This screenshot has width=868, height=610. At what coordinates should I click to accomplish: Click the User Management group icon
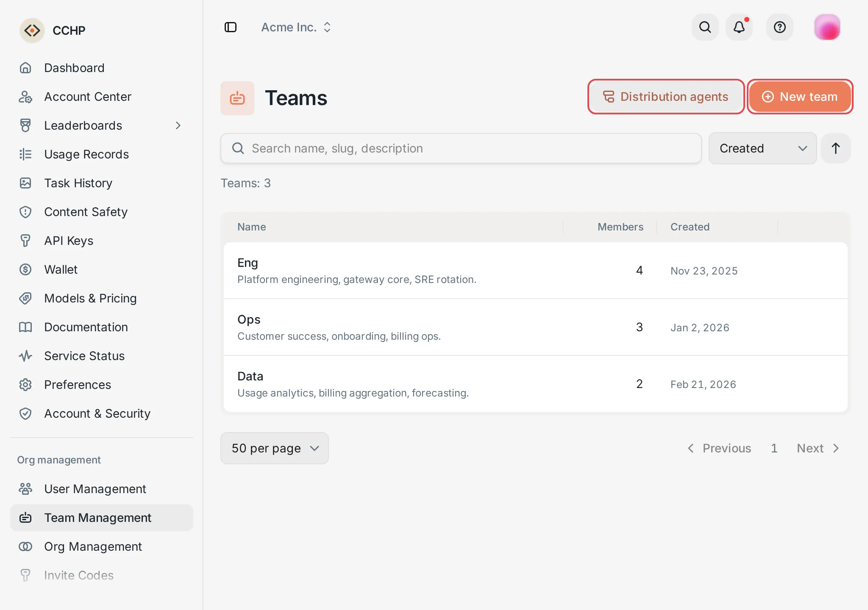tap(25, 489)
